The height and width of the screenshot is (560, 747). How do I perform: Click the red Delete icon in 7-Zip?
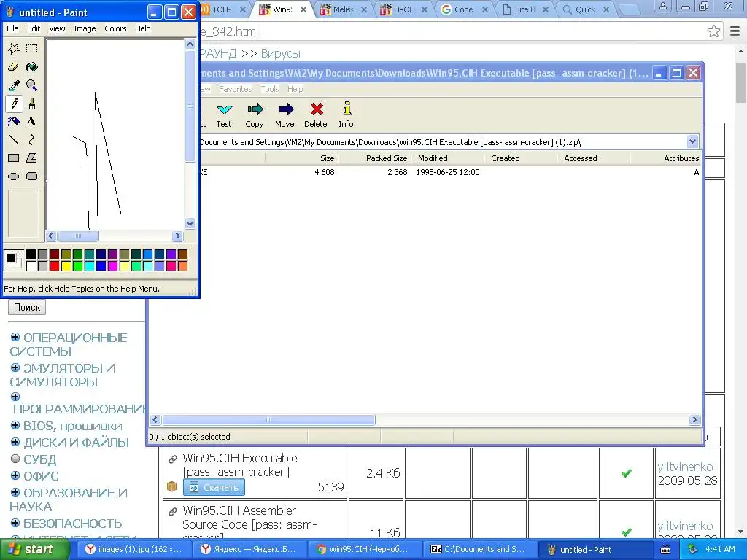click(317, 109)
